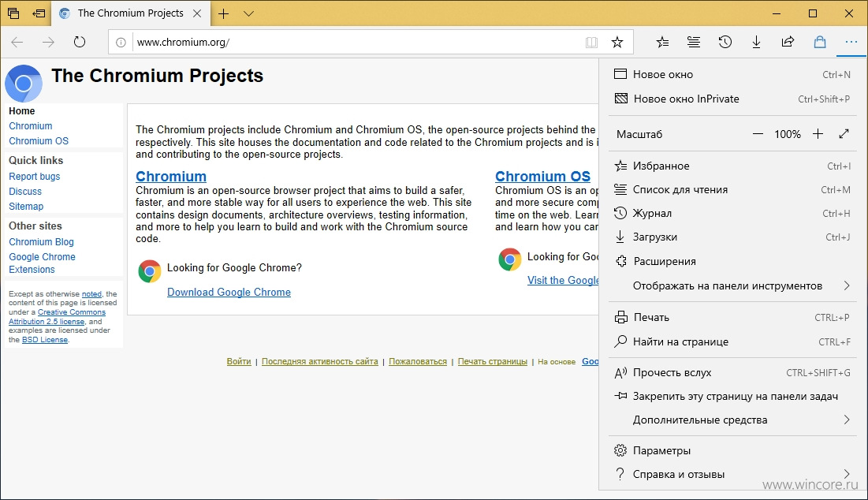Switch to Reading view icon
868x500 pixels.
tap(592, 42)
